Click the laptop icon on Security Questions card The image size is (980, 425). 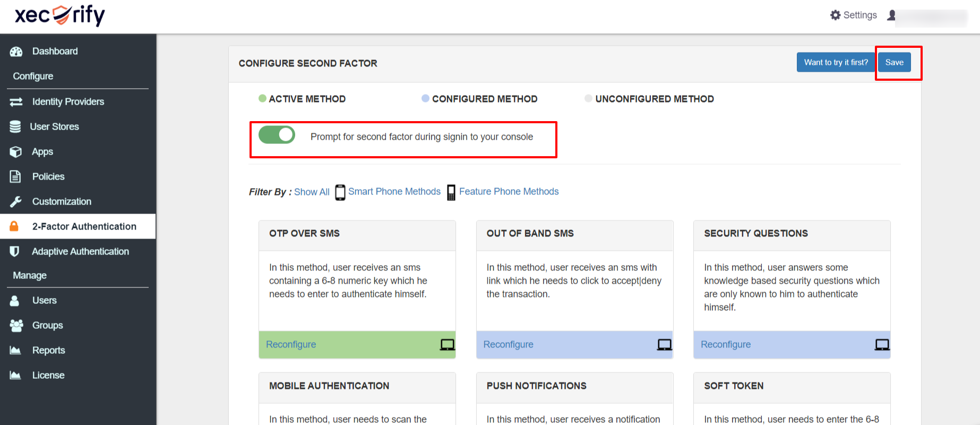[x=882, y=345]
